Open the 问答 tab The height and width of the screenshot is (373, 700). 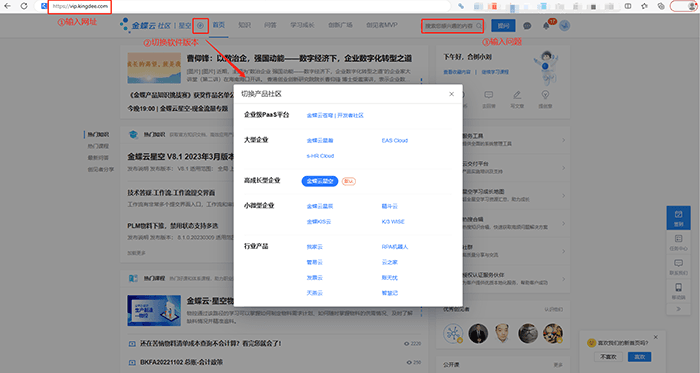point(270,25)
